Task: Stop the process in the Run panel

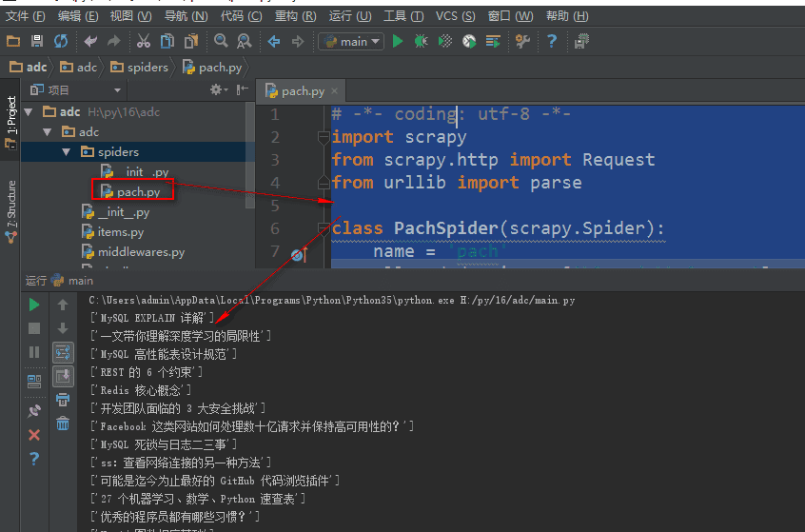Action: tap(34, 328)
